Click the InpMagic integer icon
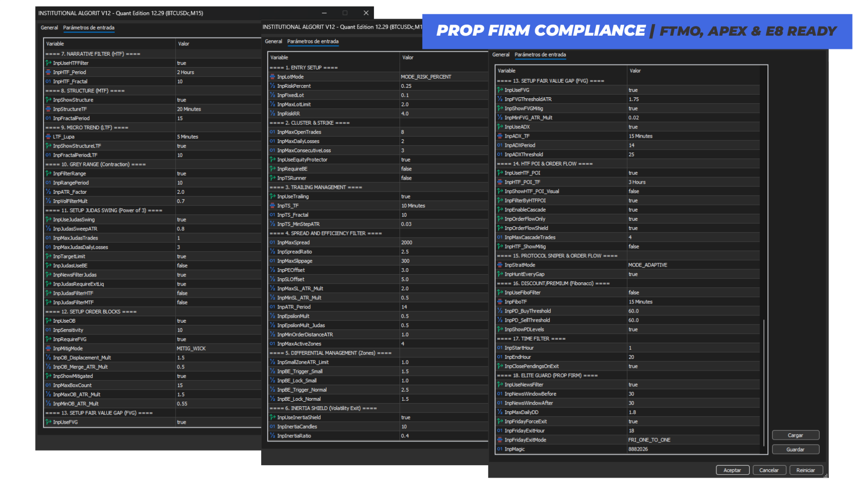Screen dimensions: 868x489 click(500, 449)
